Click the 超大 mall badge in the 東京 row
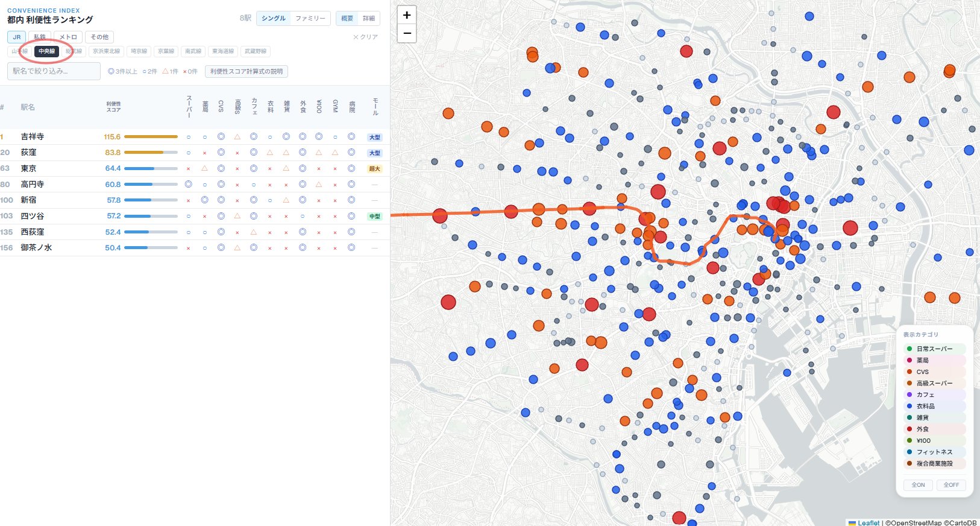 click(375, 168)
